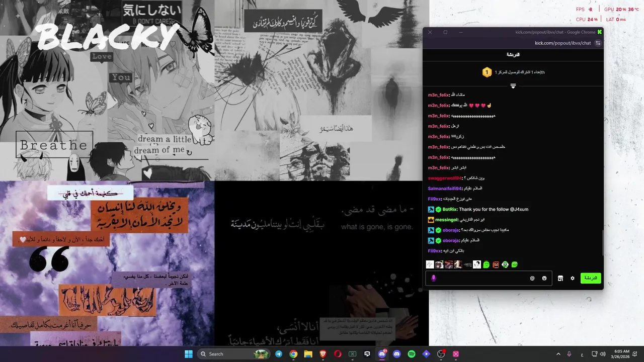Insert the last green smiling Kick emote
The image size is (644, 362).
(x=515, y=264)
